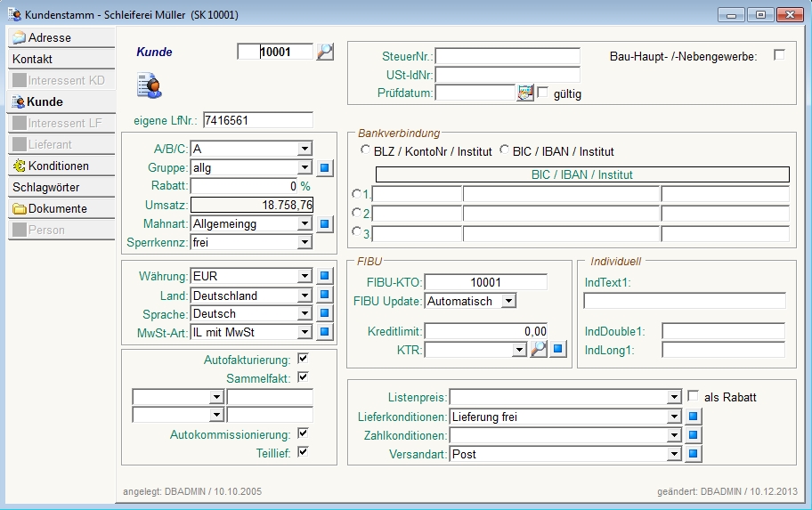Screen dimensions: 812x510
Task: Enable the Bau-Haupt-/Nebengewerbe checkbox
Action: tap(779, 55)
